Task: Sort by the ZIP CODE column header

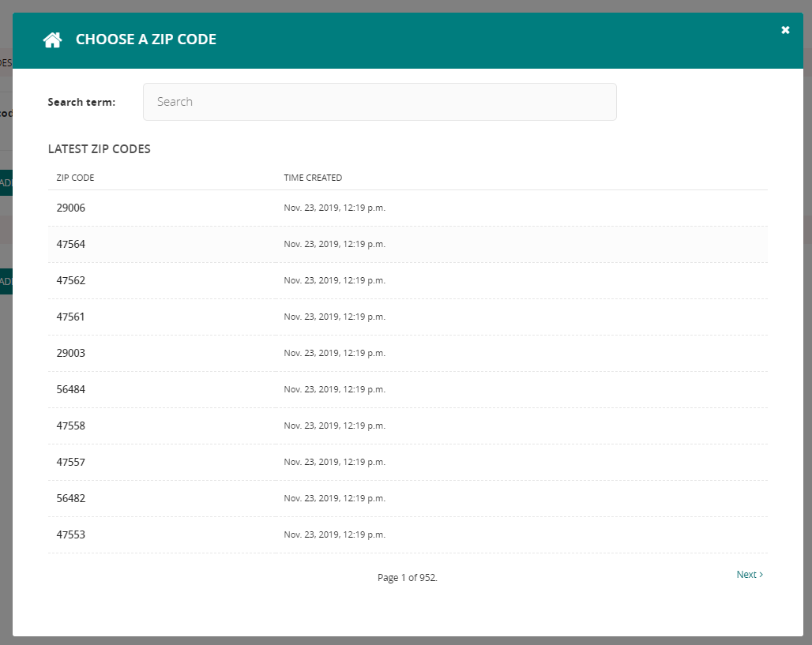Action: point(75,178)
